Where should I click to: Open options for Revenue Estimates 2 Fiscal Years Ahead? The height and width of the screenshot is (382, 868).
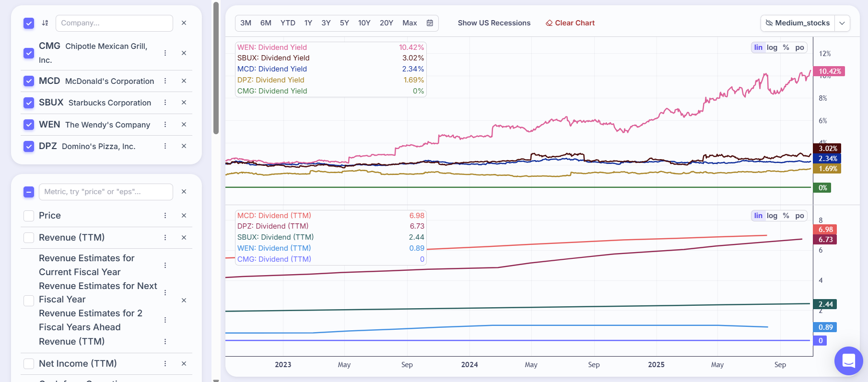[165, 320]
